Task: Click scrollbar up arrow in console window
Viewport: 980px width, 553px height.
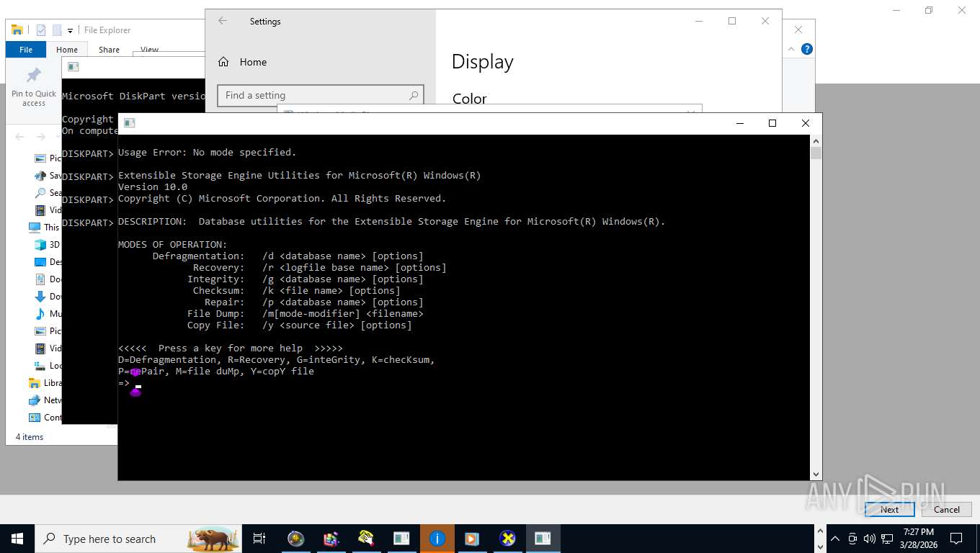Action: tap(816, 140)
